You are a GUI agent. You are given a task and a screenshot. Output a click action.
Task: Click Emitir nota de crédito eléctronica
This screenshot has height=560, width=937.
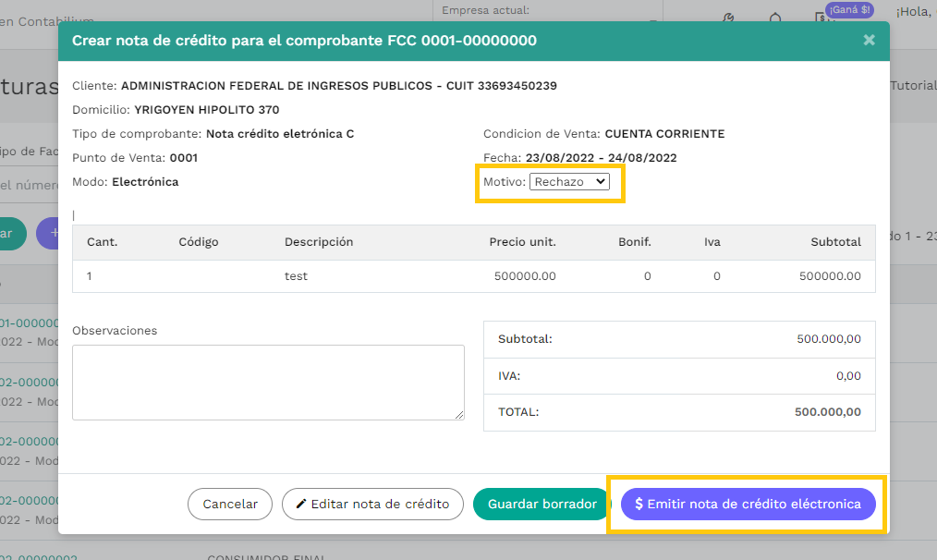(748, 504)
